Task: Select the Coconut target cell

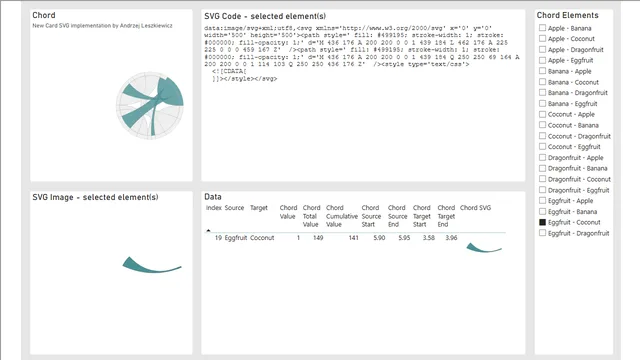Action: coord(262,238)
